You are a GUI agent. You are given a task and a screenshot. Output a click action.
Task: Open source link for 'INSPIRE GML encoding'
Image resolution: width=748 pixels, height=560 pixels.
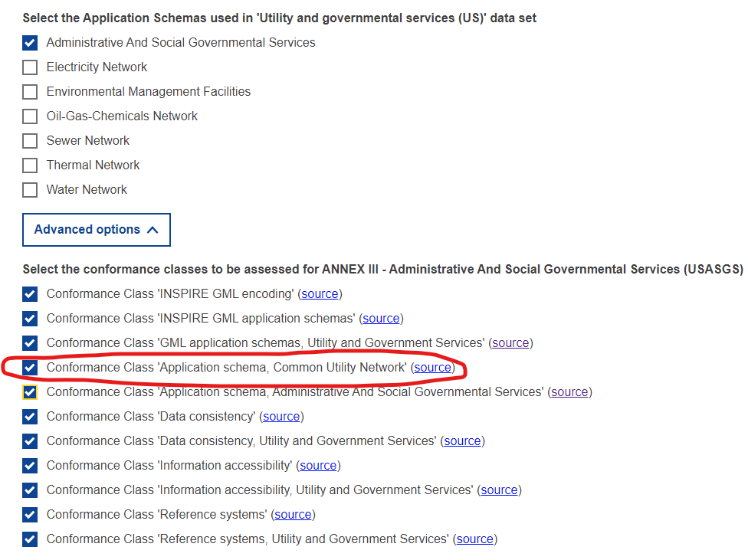pyautogui.click(x=320, y=294)
